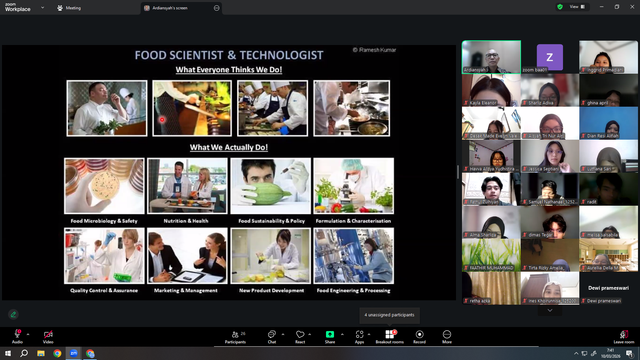Click the 4 unassigned participants tooltip
640x360 pixels.
point(389,315)
